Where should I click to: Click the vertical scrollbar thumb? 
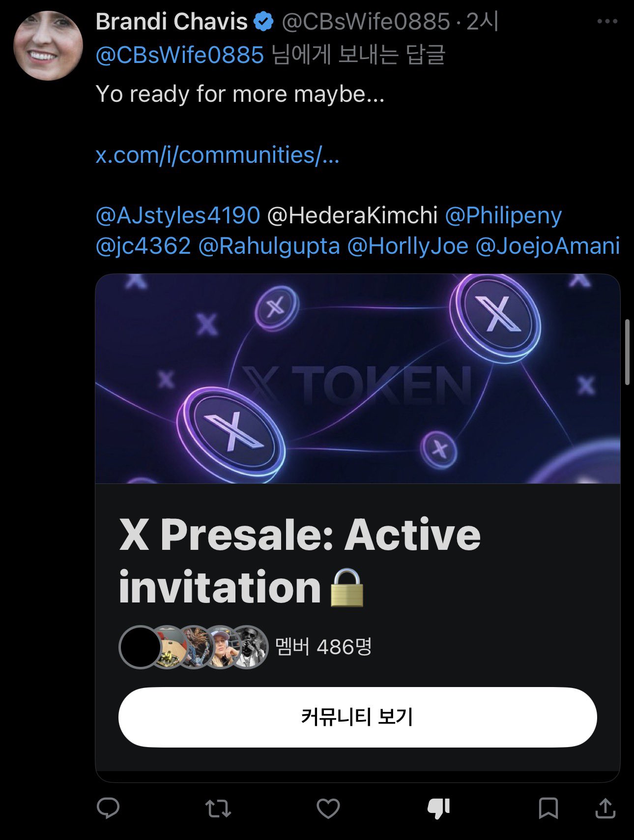point(627,352)
